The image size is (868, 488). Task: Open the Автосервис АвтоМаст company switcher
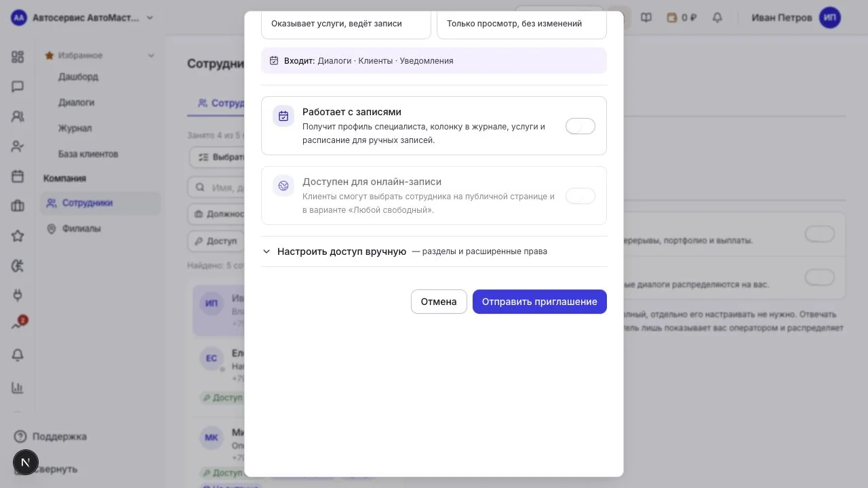83,18
